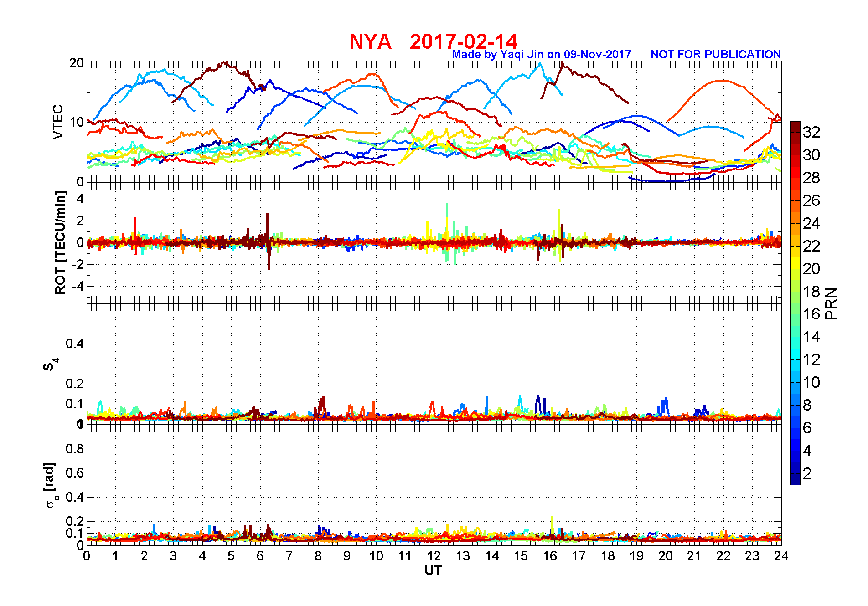868x606 pixels.
Task: Click the 'Made by Yaqi Jin on 09-Nov-2017' text
Action: 541,55
